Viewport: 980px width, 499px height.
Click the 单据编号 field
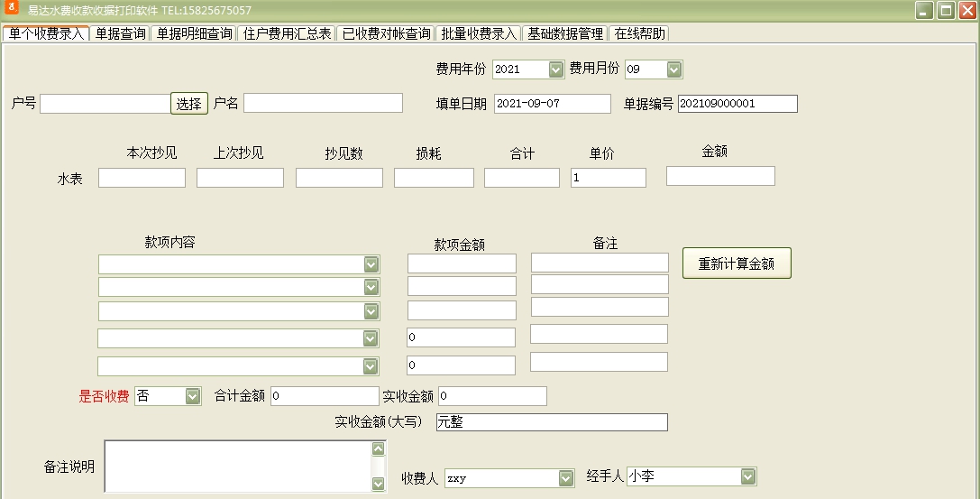737,104
